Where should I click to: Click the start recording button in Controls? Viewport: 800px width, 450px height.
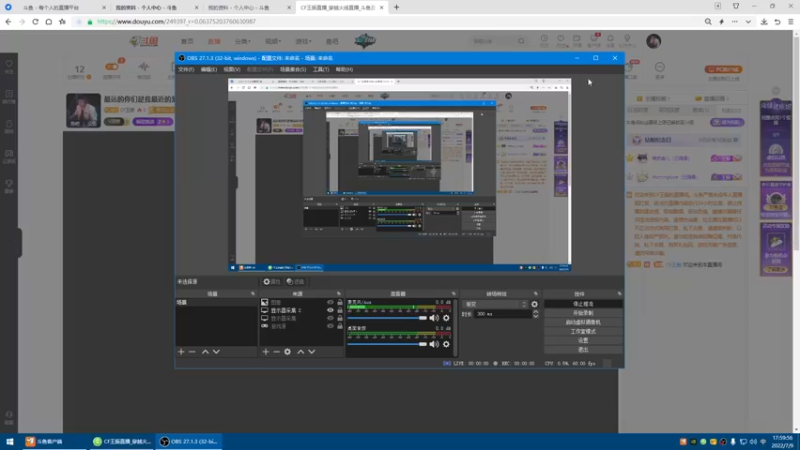click(x=583, y=313)
